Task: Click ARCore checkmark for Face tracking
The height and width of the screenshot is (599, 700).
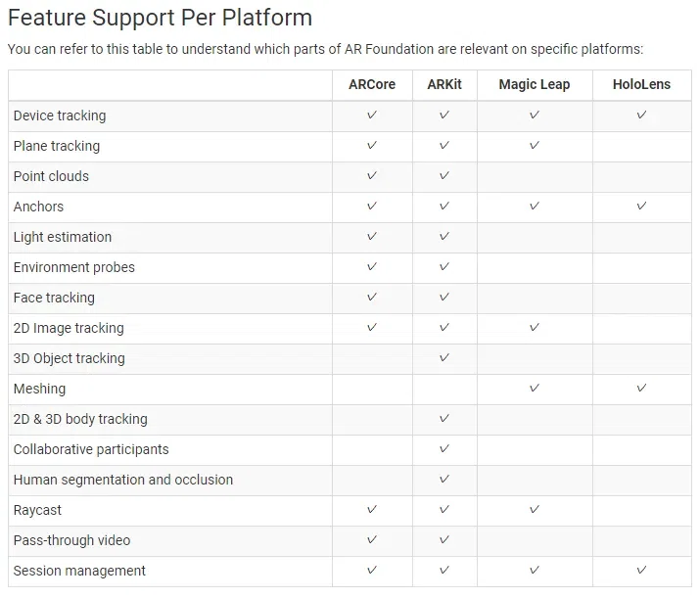Action: (x=372, y=298)
